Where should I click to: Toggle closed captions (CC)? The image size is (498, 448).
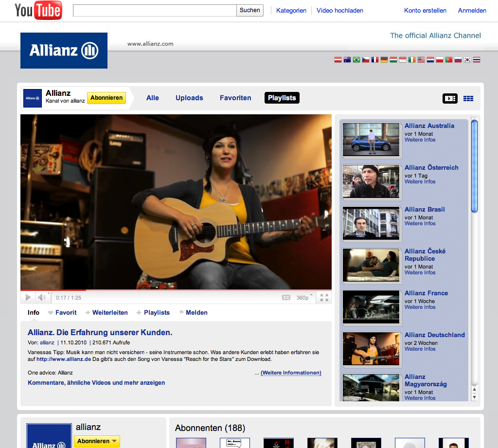pos(286,298)
